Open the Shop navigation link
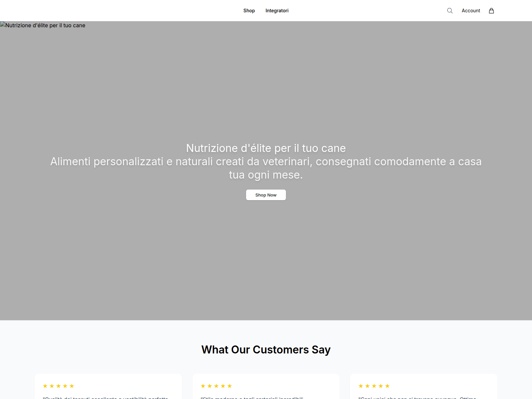532x399 pixels. (x=249, y=11)
